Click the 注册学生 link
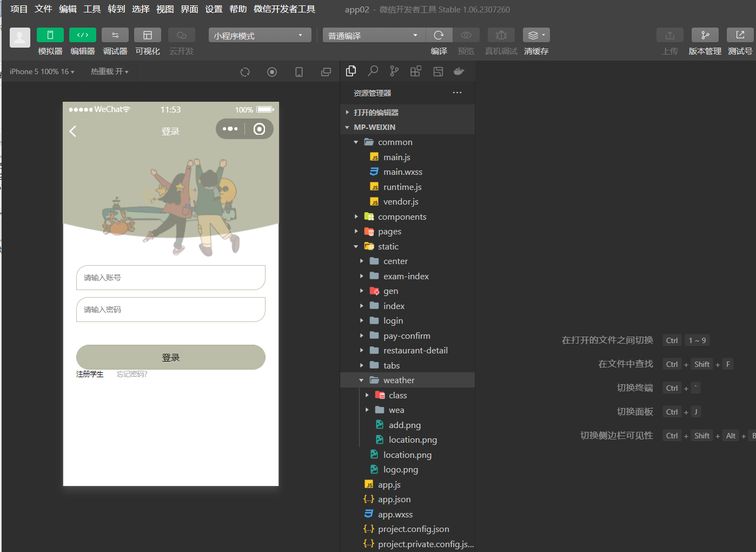756x552 pixels. coord(90,374)
